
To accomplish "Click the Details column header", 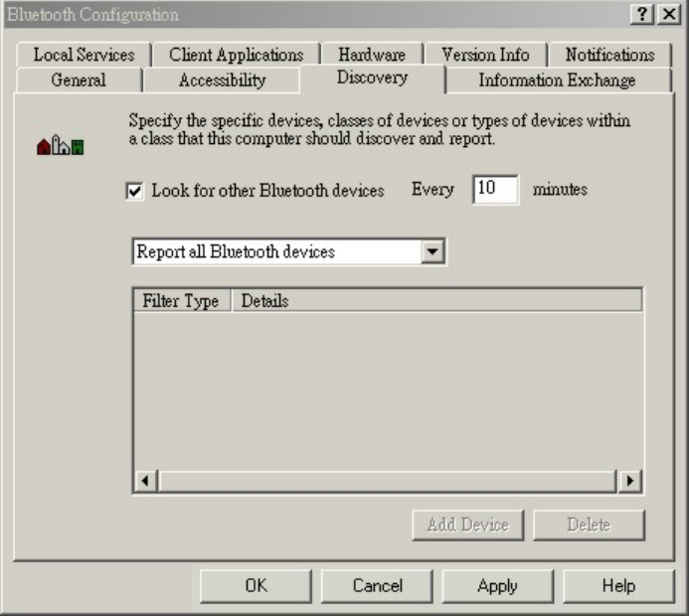I will (x=436, y=301).
